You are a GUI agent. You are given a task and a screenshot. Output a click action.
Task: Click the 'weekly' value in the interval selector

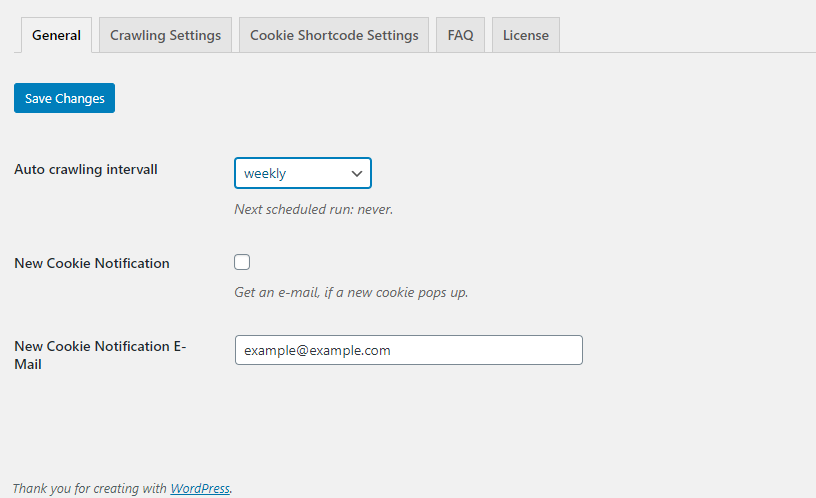pyautogui.click(x=265, y=173)
